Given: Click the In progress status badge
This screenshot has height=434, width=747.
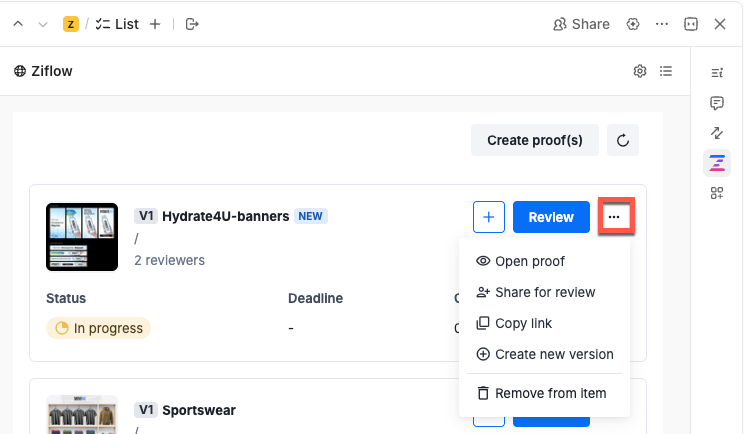Looking at the screenshot, I should coord(99,328).
